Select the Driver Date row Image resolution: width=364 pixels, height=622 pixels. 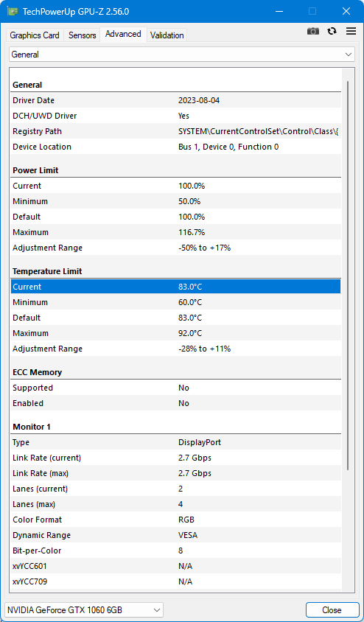(175, 100)
